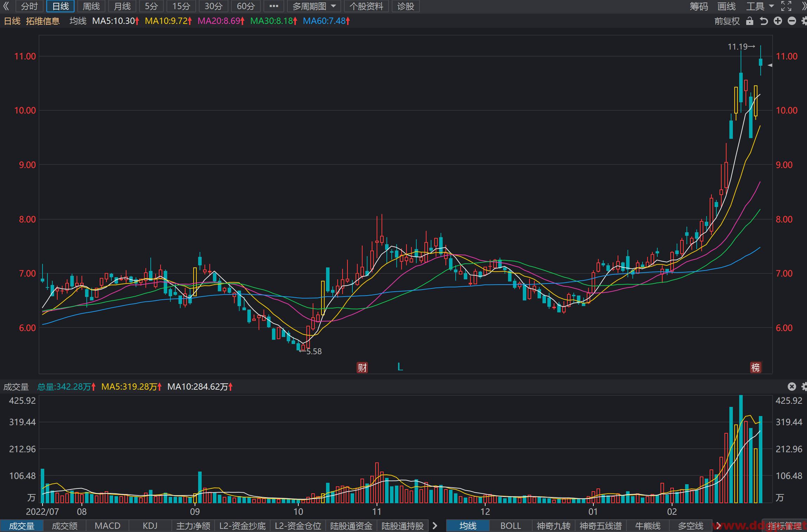Click the 成交量 panel title
Viewport: 807px width, 532px height.
[x=16, y=387]
